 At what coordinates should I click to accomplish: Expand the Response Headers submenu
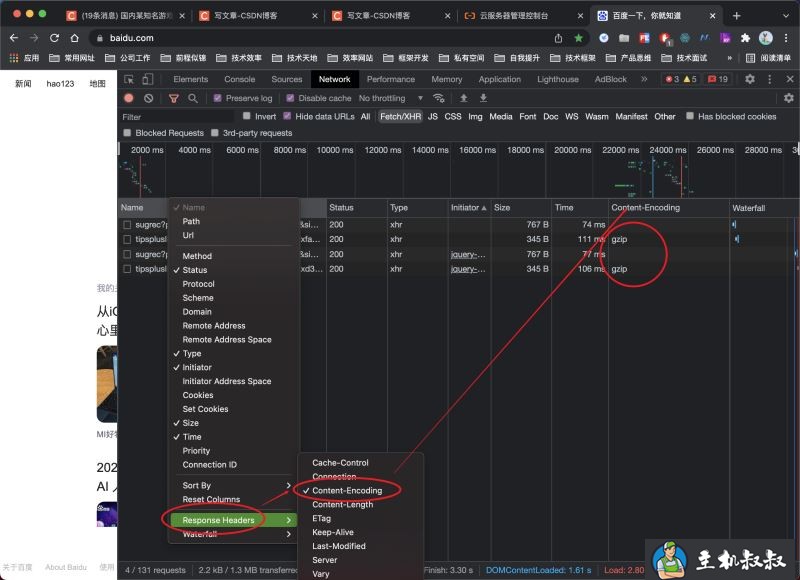point(233,520)
